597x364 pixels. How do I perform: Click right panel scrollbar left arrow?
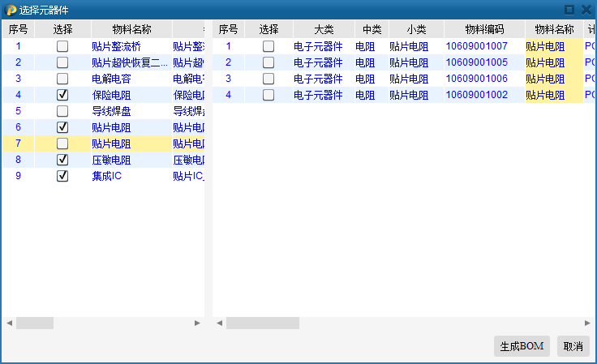tap(219, 323)
